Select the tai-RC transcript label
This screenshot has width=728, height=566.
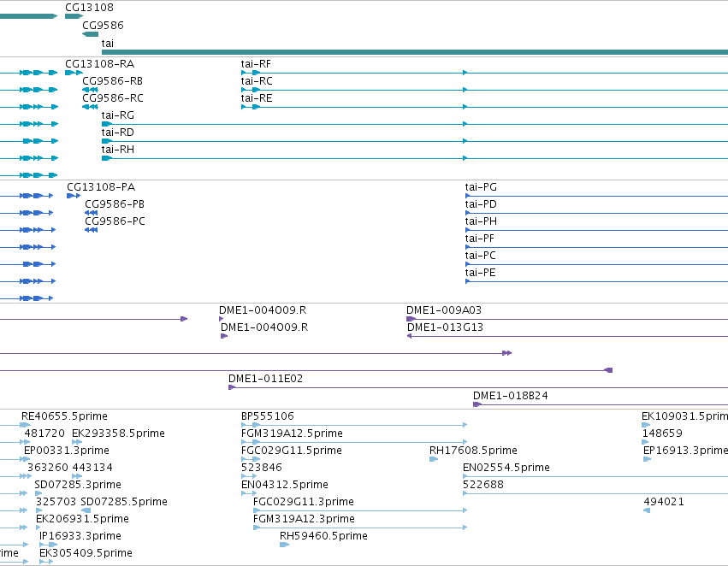[257, 81]
